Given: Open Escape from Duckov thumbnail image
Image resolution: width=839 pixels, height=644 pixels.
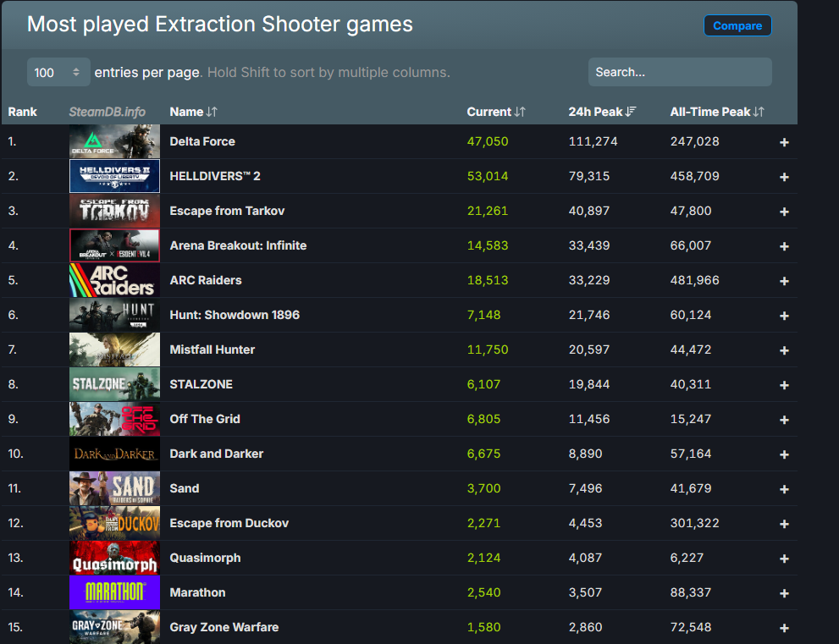Looking at the screenshot, I should click(x=114, y=523).
